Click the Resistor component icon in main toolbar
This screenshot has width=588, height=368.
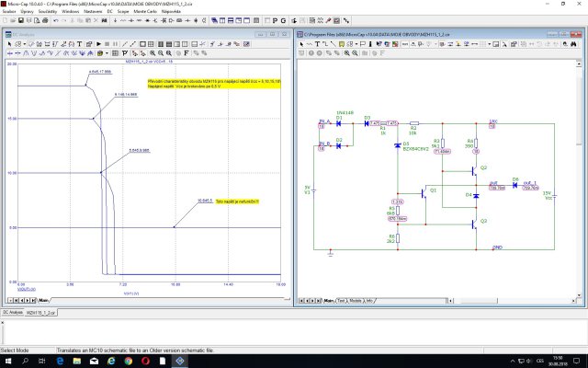pyautogui.click(x=123, y=20)
